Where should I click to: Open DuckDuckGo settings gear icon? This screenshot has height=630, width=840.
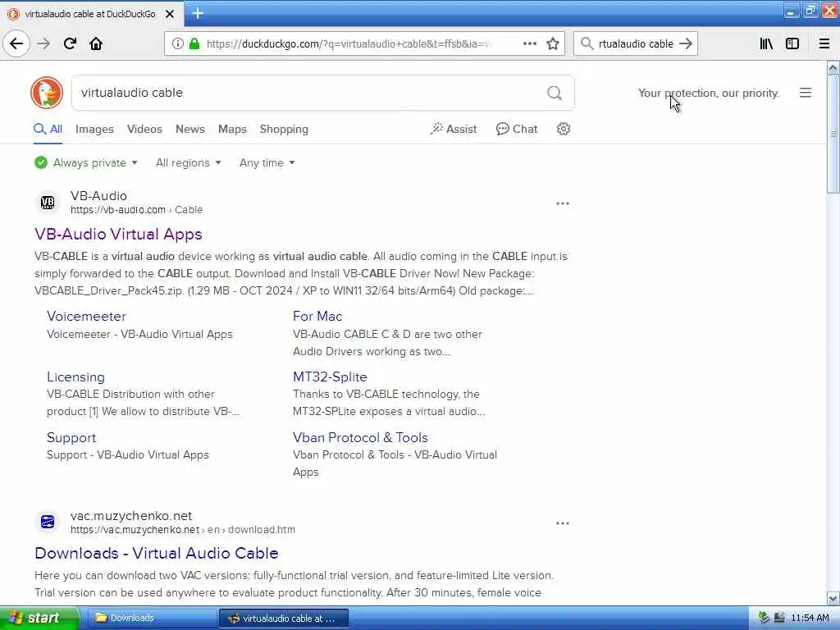(563, 129)
